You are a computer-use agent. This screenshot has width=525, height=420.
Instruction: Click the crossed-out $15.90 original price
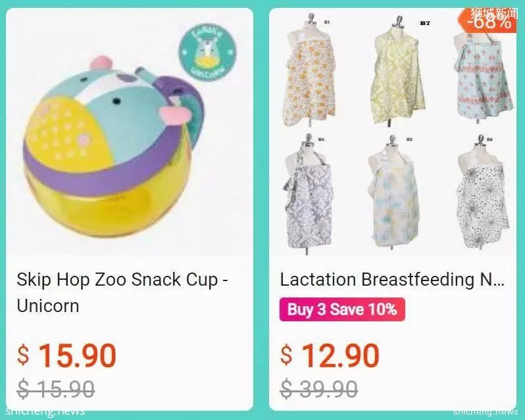click(55, 389)
